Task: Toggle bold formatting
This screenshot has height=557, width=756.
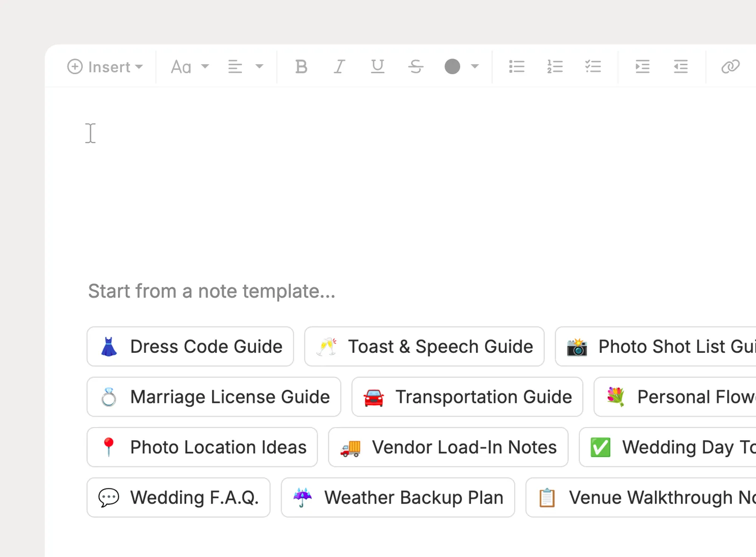Action: [x=301, y=67]
